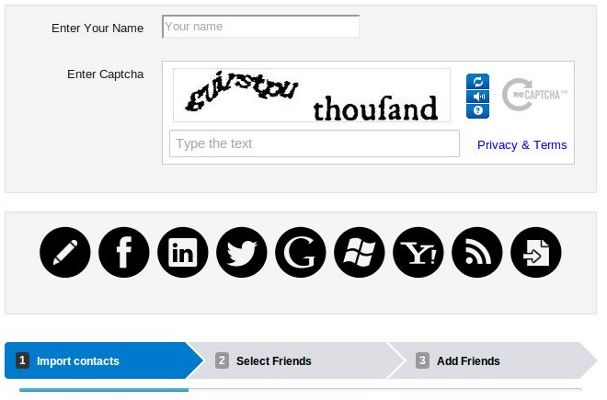Click the pencil manual entry icon
This screenshot has height=400, width=607.
click(x=65, y=252)
